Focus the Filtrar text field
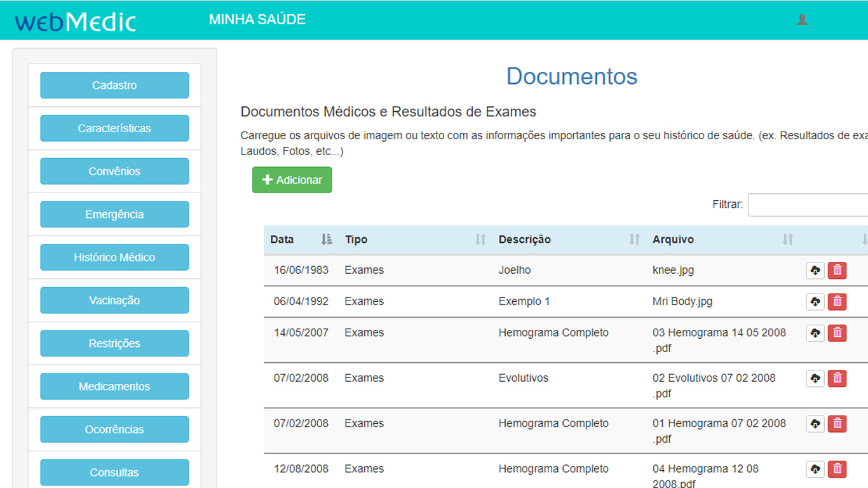The image size is (868, 488). tap(807, 205)
